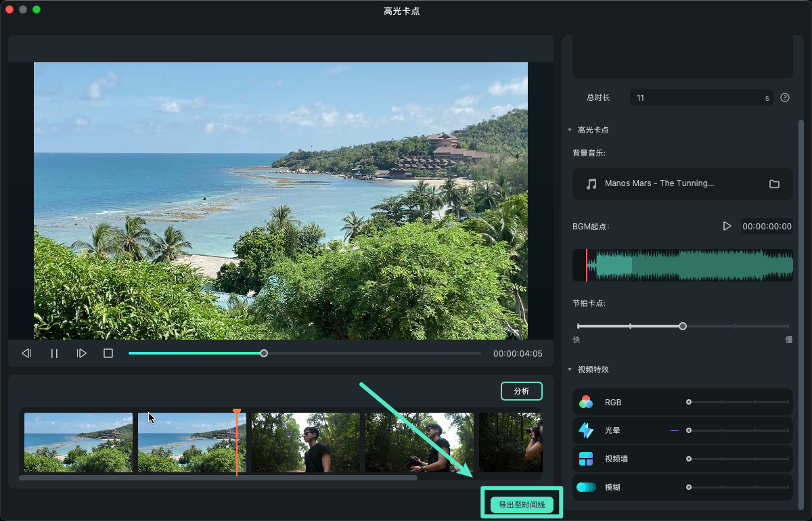Click the RGB effect icon
Screen dimensions: 812x521
586,402
